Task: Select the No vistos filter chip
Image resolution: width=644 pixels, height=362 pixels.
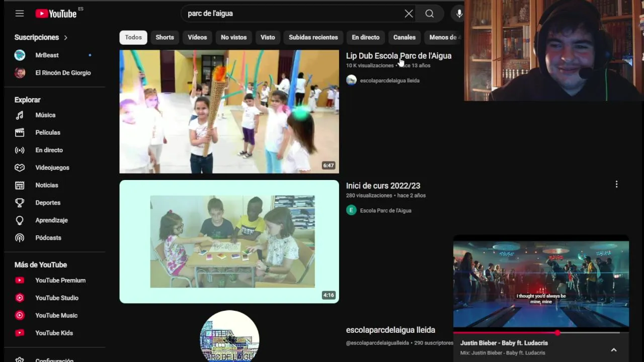Action: pos(233,37)
